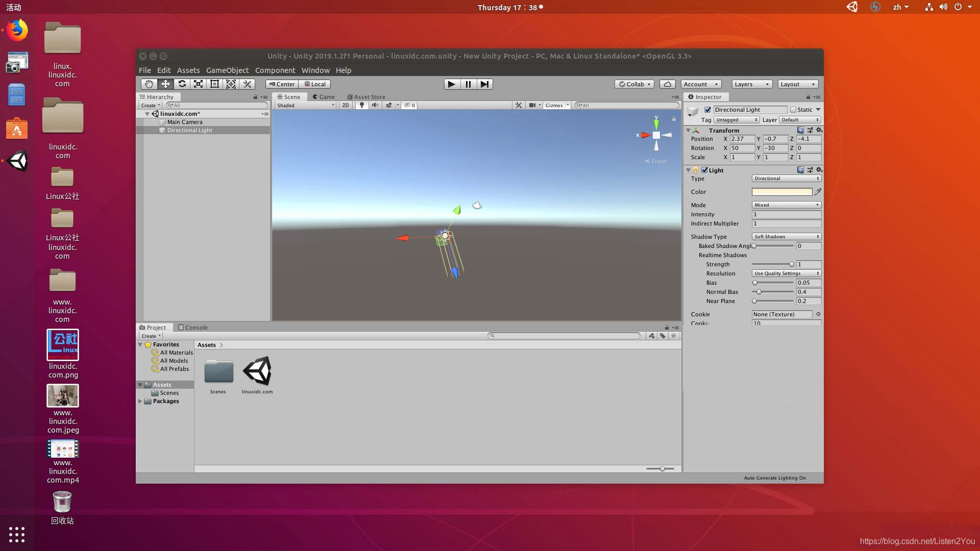Select the Move tool

[165, 84]
